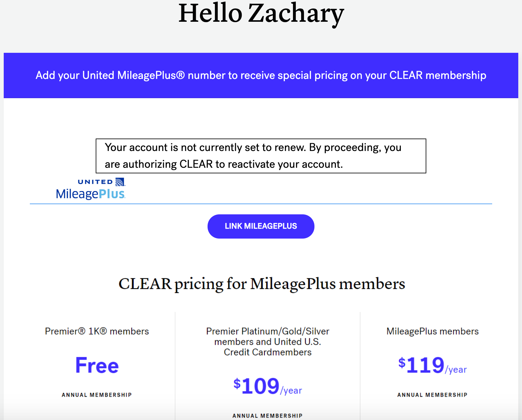Click the Free price text
The image size is (522, 420).
[97, 365]
